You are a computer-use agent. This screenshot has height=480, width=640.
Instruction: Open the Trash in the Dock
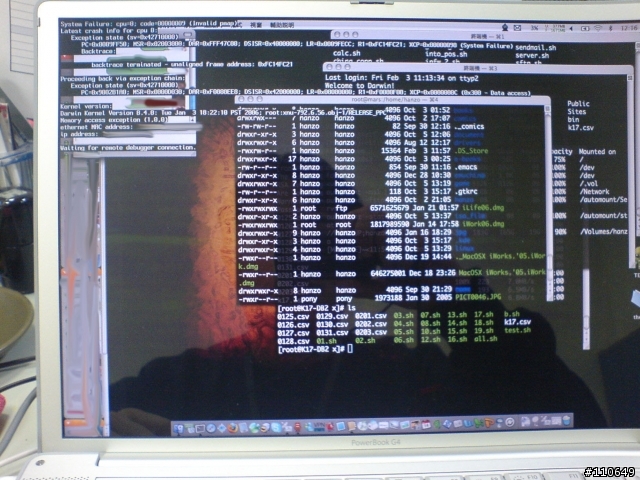tap(566, 421)
